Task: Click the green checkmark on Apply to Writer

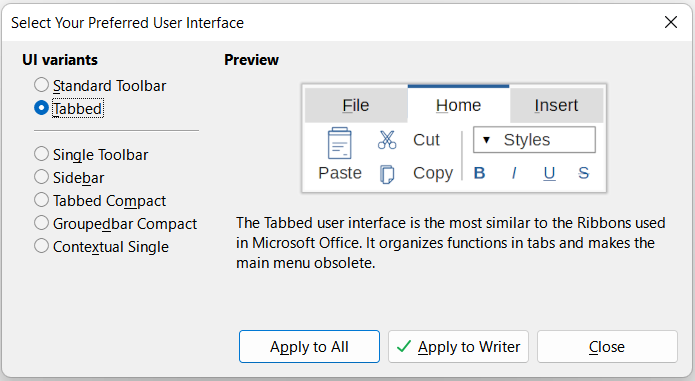Action: coord(404,346)
